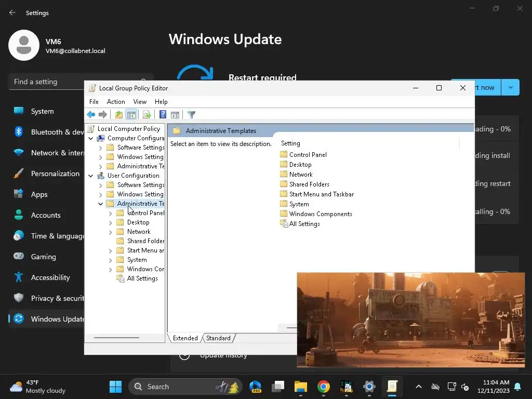Open Windows Components in settings list
Screen dimensions: 532x399
(x=320, y=214)
